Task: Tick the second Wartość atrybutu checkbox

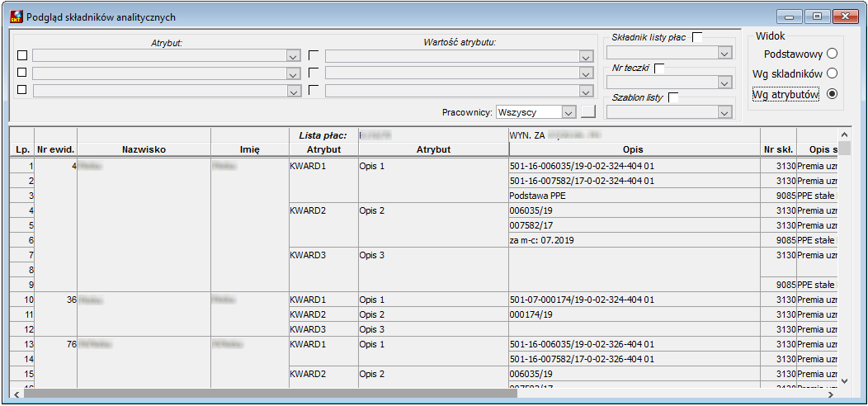Action: [x=314, y=73]
